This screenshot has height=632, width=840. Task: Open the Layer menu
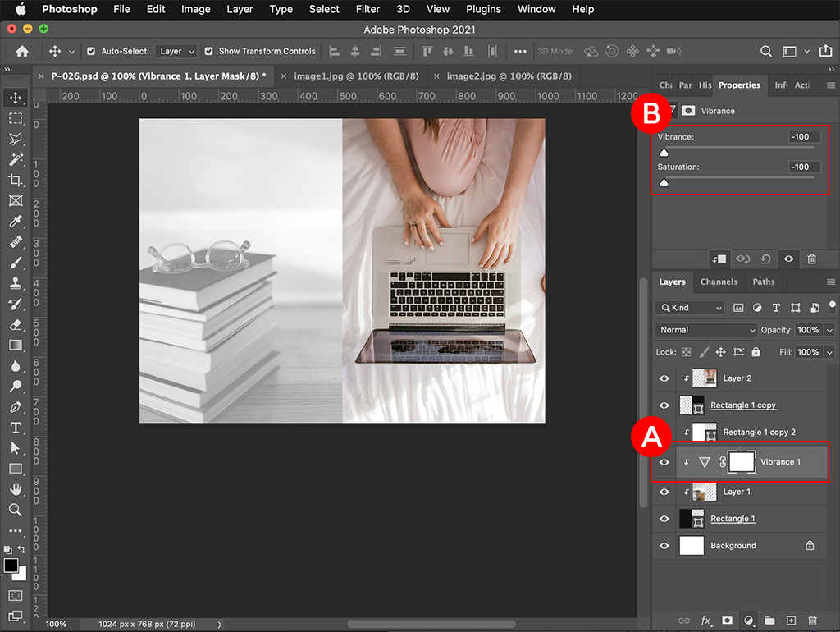240,9
